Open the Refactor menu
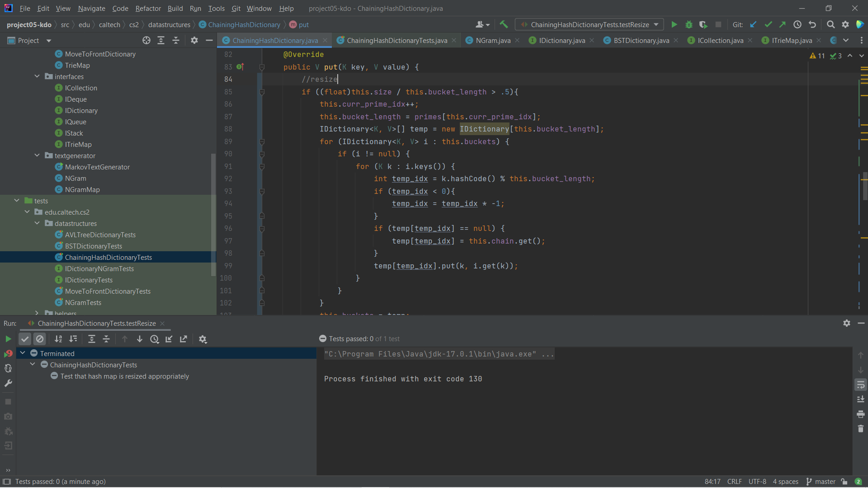This screenshot has height=488, width=868. [148, 8]
